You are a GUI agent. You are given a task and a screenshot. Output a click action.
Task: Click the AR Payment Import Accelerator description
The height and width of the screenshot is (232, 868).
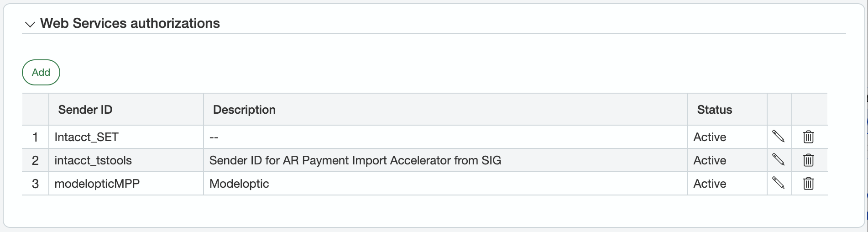click(x=355, y=160)
